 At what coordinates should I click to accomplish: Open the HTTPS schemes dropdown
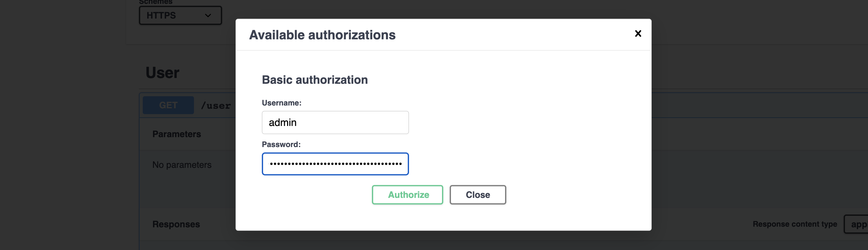pos(180,15)
